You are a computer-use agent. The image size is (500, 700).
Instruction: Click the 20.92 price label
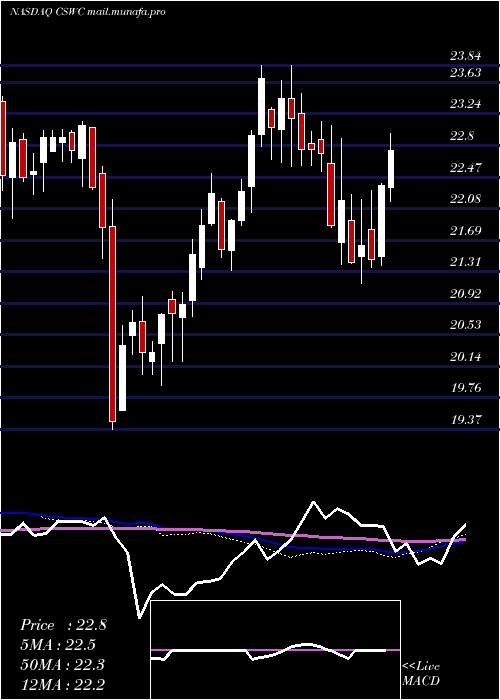click(466, 293)
